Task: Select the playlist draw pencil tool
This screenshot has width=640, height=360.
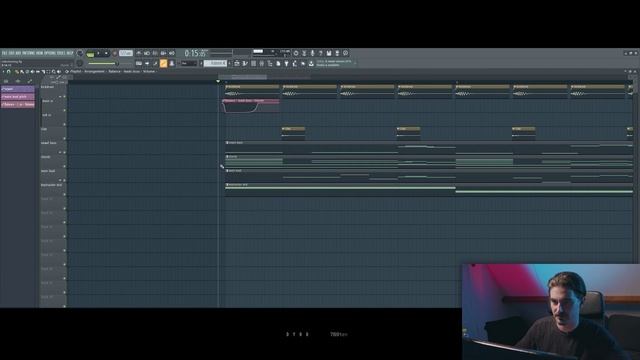Action: click(x=17, y=71)
